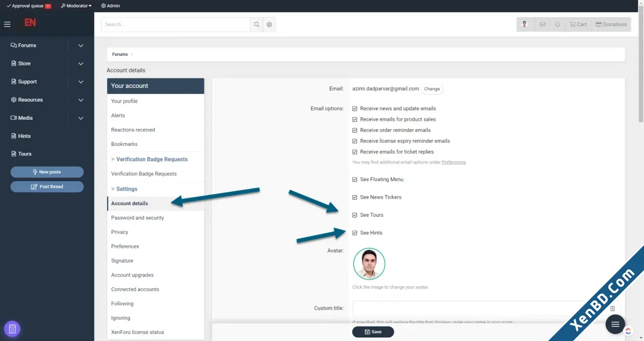Open Preferences in account sidebar

tap(155, 246)
